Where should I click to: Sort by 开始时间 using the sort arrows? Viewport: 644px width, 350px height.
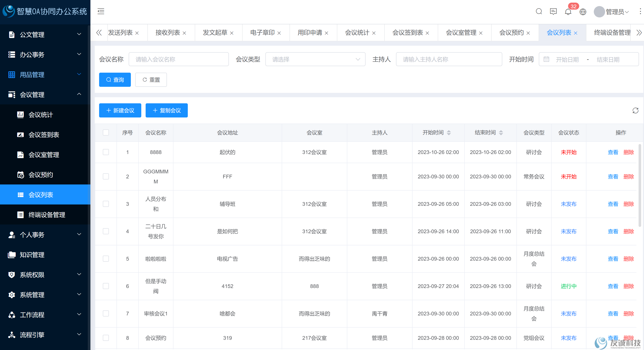pos(449,133)
